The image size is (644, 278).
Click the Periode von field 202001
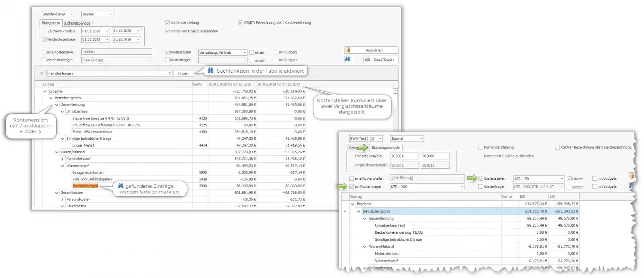(x=404, y=156)
